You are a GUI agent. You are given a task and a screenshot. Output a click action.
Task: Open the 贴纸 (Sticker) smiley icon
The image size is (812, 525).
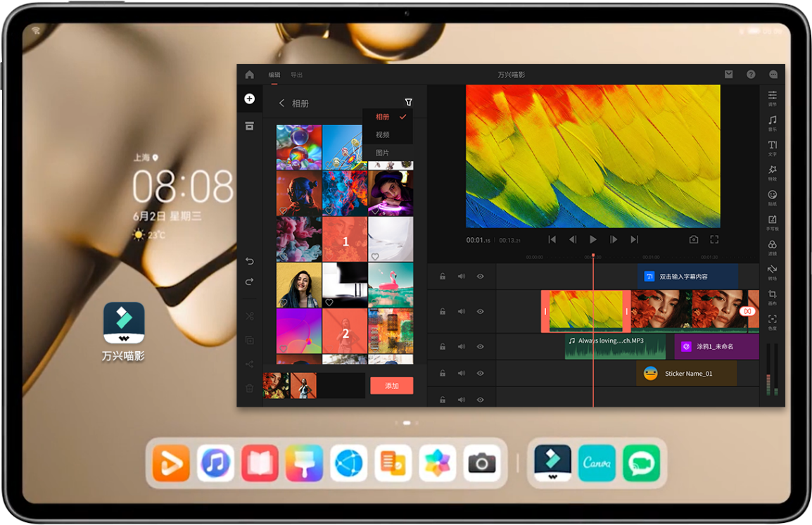[772, 195]
